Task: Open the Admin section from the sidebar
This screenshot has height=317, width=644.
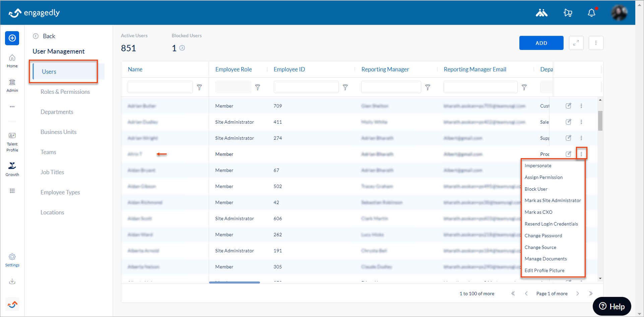Action: point(12,85)
